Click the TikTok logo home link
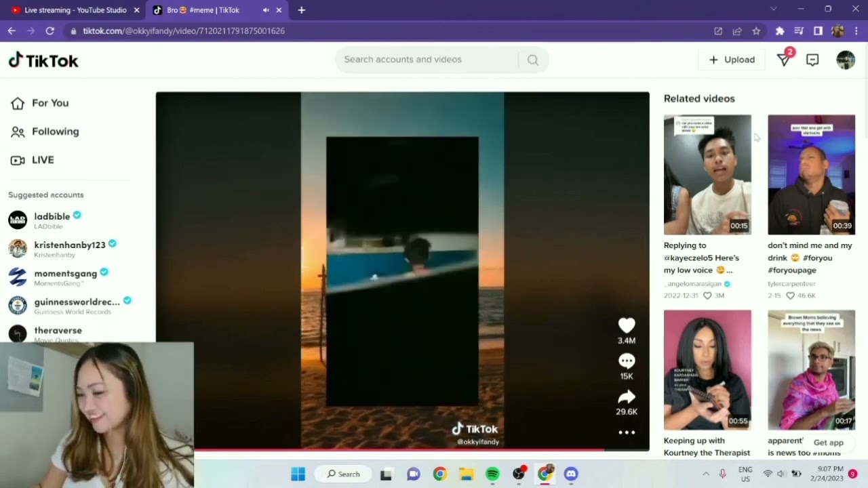 pos(43,60)
